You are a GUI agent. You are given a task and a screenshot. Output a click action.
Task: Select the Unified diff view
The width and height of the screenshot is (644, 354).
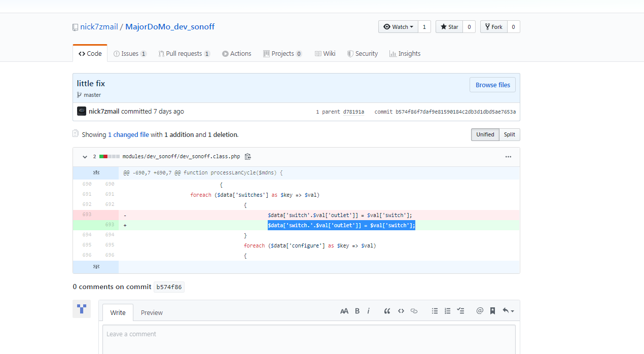[x=485, y=134]
